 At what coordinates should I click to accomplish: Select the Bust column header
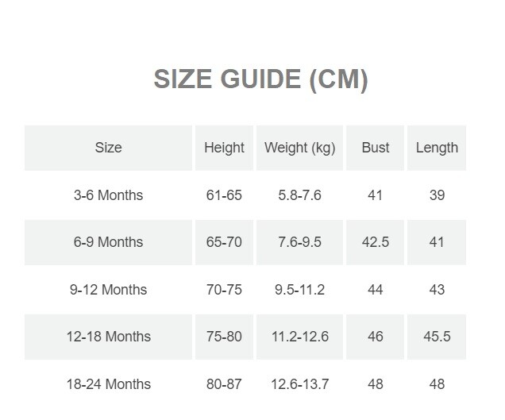[376, 148]
